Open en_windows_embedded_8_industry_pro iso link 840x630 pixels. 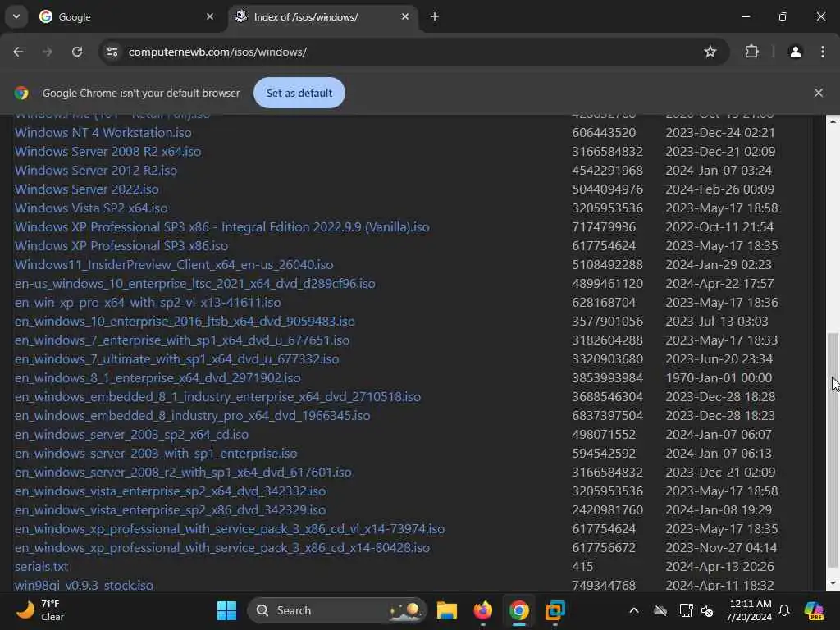(x=192, y=415)
